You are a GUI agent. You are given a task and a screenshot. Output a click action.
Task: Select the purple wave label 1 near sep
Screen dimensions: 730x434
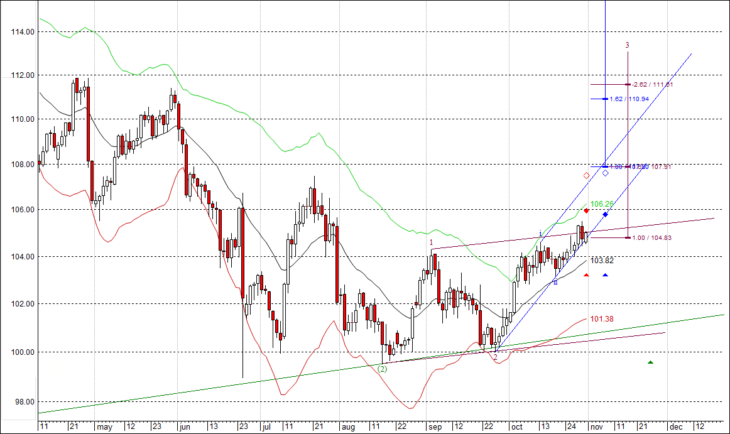click(431, 243)
